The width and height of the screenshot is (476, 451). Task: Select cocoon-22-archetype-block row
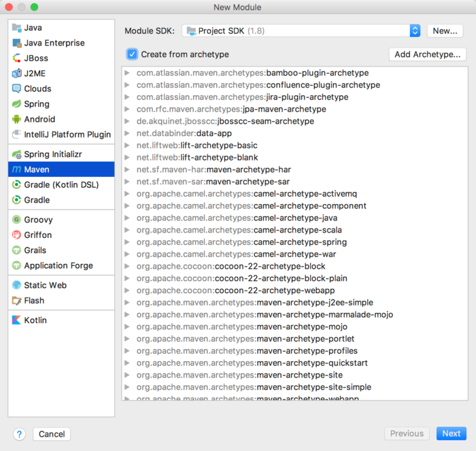294,267
